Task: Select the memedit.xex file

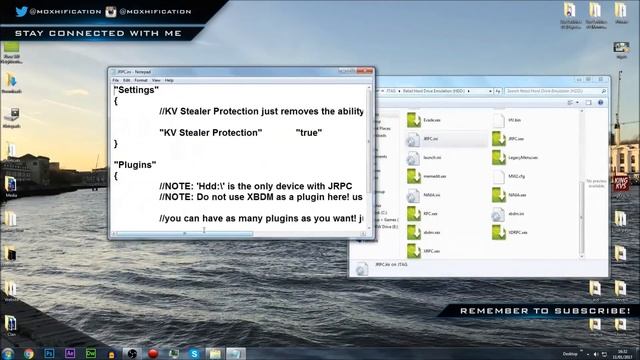Action: coord(427,176)
